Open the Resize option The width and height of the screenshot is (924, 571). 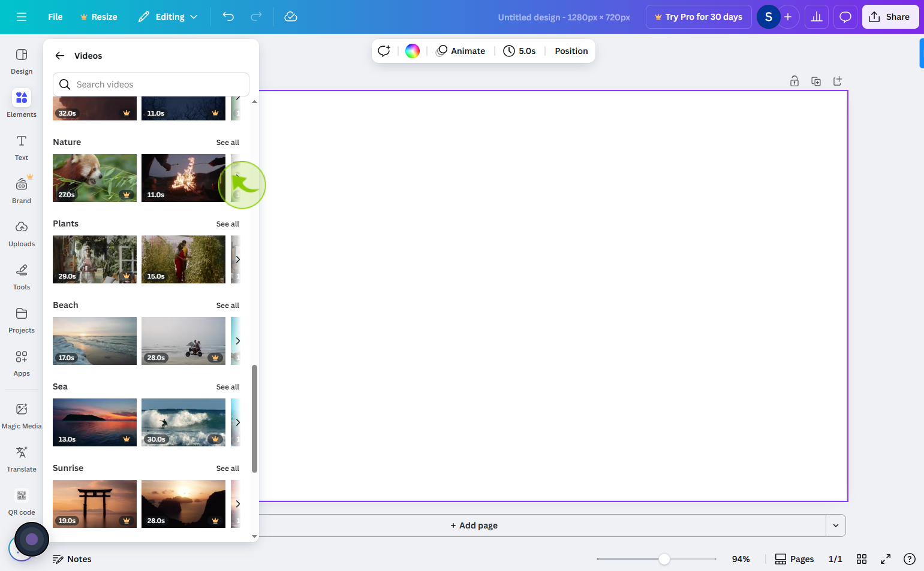[x=99, y=17]
